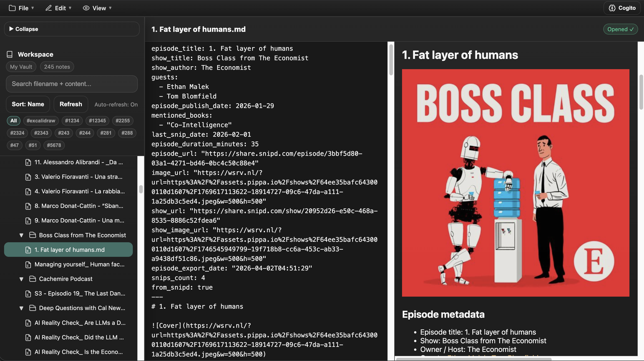Viewport: 644px width, 361px height.
Task: Click the Boss Class from The Economist folder icon
Action: tap(33, 235)
